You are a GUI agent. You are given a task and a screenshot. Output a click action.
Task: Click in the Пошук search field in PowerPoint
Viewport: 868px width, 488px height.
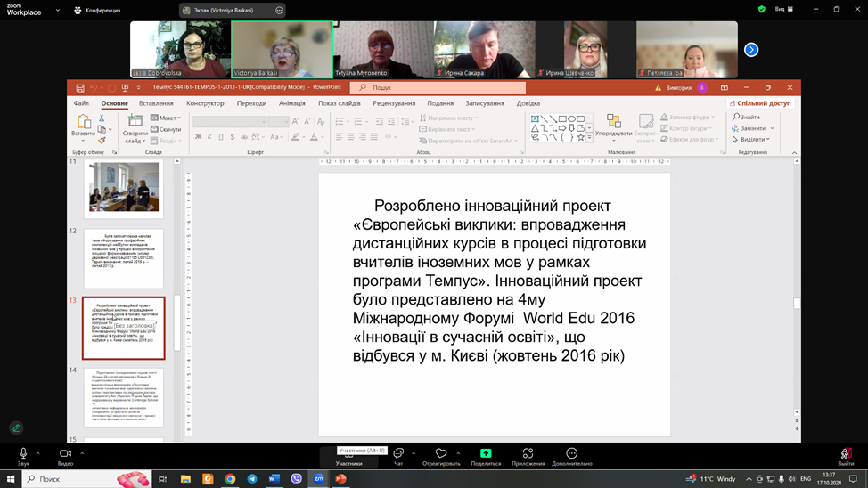click(x=441, y=88)
